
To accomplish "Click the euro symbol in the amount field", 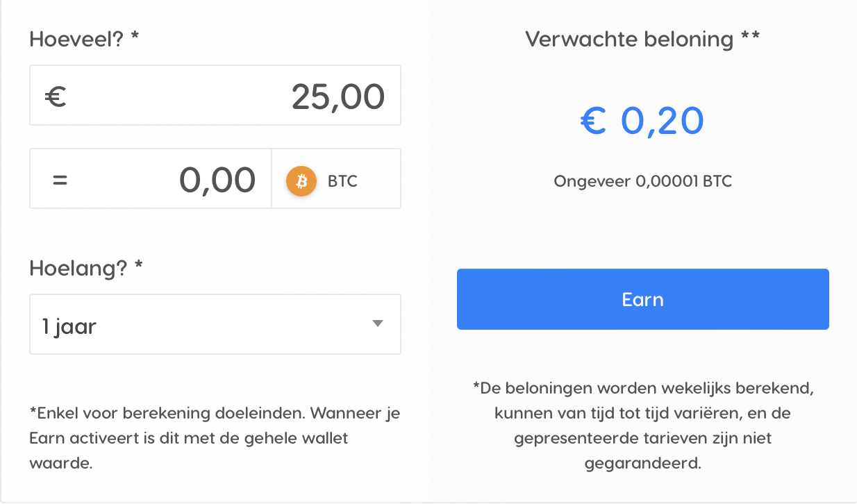I will pyautogui.click(x=56, y=96).
